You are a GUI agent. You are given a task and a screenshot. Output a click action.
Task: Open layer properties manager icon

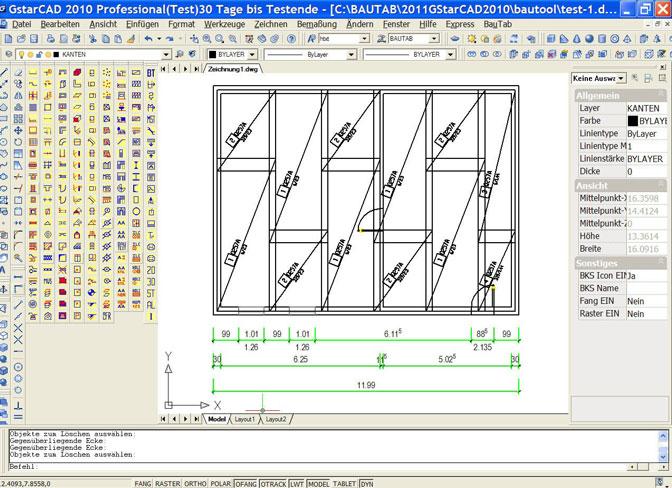coord(9,54)
